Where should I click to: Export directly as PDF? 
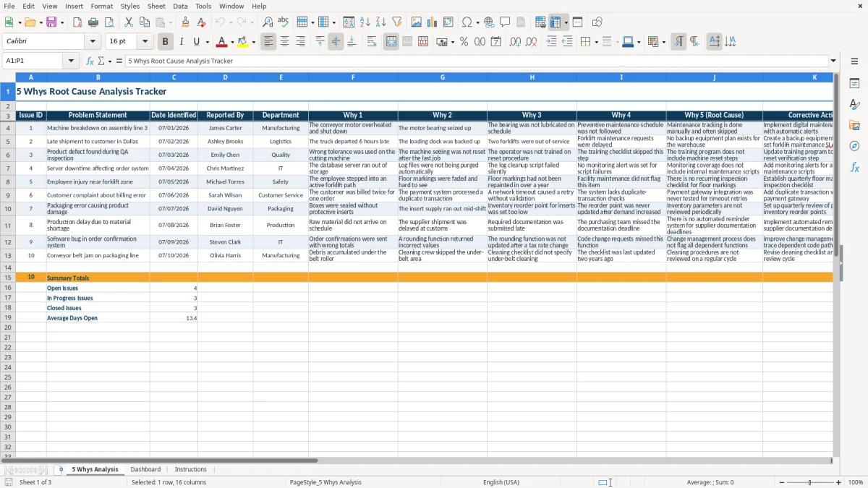[x=77, y=22]
